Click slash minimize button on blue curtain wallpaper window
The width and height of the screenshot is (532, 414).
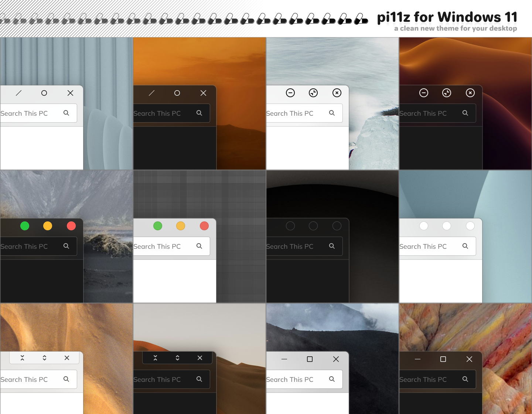[x=19, y=93]
